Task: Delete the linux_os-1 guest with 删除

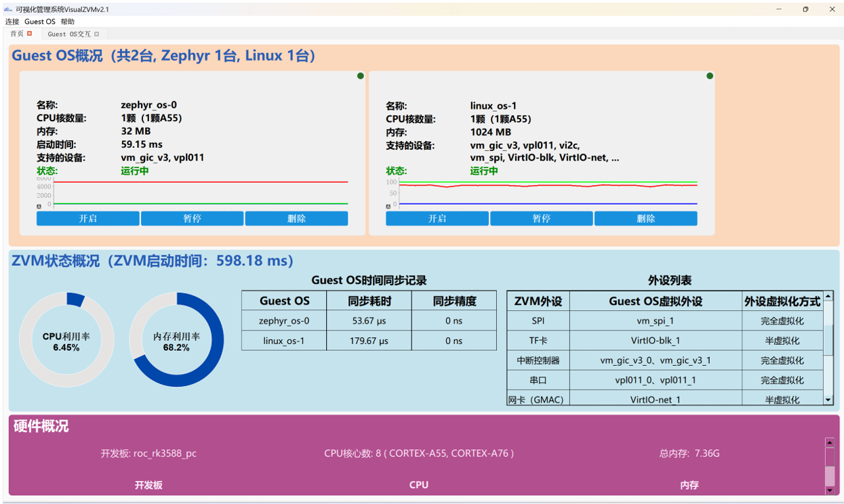Action: 645,219
